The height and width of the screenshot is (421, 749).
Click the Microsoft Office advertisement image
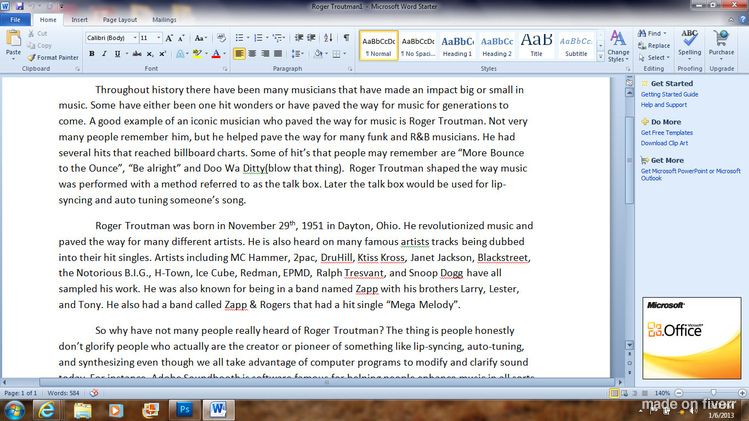pos(692,338)
